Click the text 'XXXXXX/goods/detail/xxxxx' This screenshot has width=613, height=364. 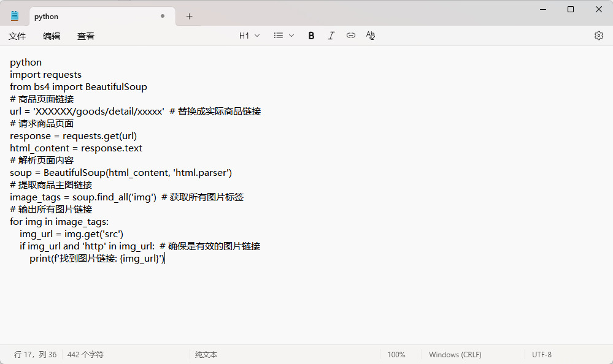click(99, 112)
